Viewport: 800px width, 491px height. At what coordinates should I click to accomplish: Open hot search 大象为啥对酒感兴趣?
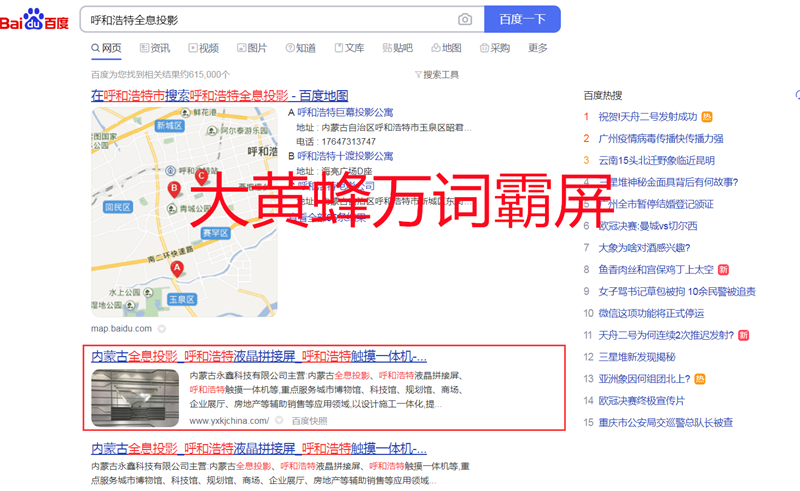click(x=644, y=248)
